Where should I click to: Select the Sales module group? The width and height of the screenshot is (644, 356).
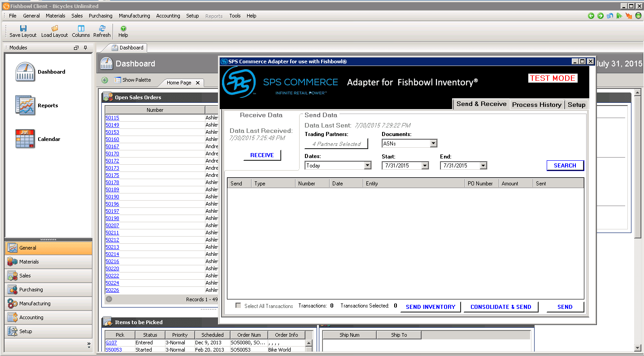click(48, 276)
